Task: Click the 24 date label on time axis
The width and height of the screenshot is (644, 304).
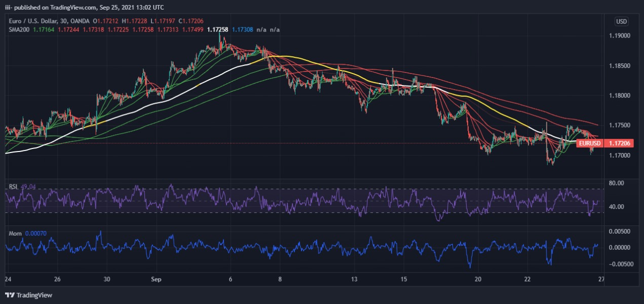Action: (8, 279)
